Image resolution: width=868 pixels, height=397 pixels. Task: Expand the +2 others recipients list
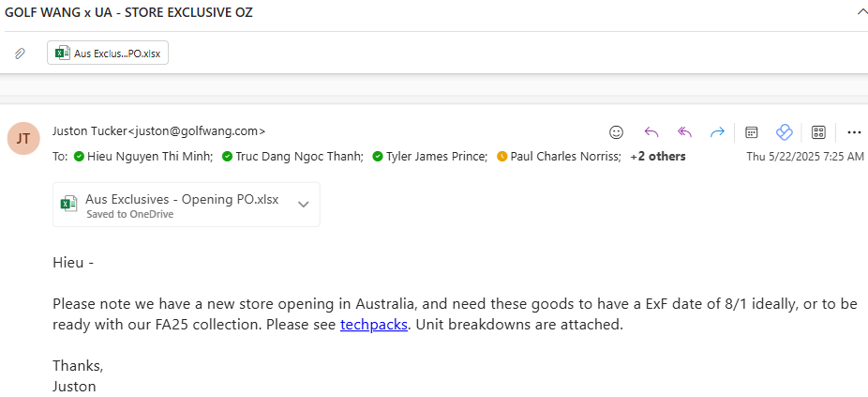[658, 157]
